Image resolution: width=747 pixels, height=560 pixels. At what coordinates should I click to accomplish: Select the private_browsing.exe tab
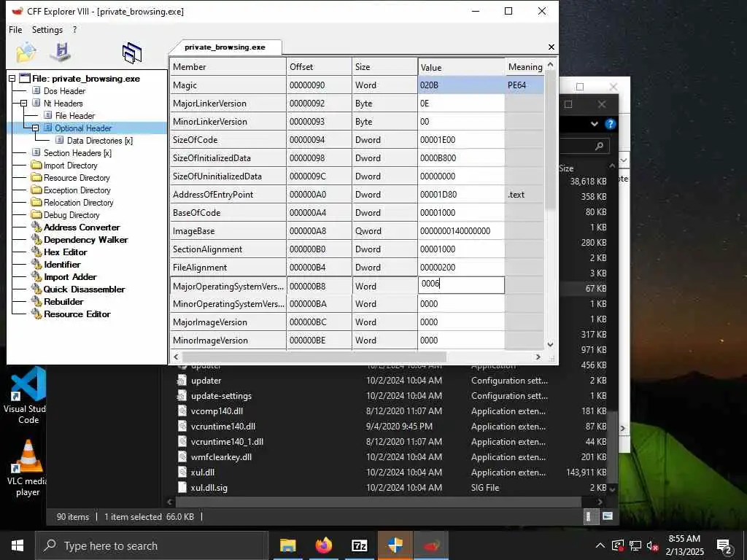click(x=225, y=47)
